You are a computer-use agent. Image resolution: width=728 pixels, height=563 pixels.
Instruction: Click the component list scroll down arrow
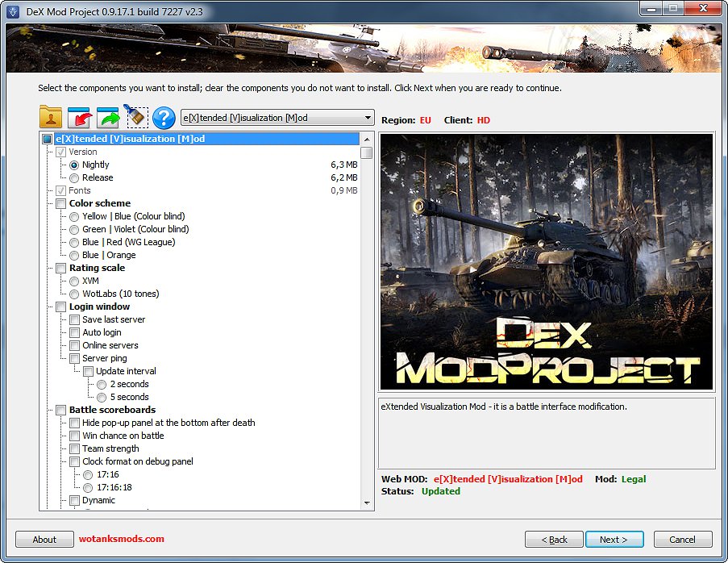(367, 503)
